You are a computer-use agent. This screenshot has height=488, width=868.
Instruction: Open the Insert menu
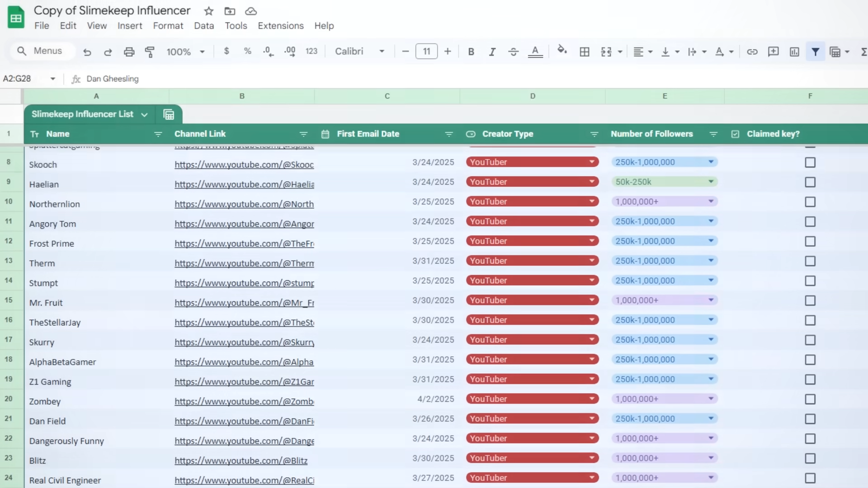[x=130, y=26]
